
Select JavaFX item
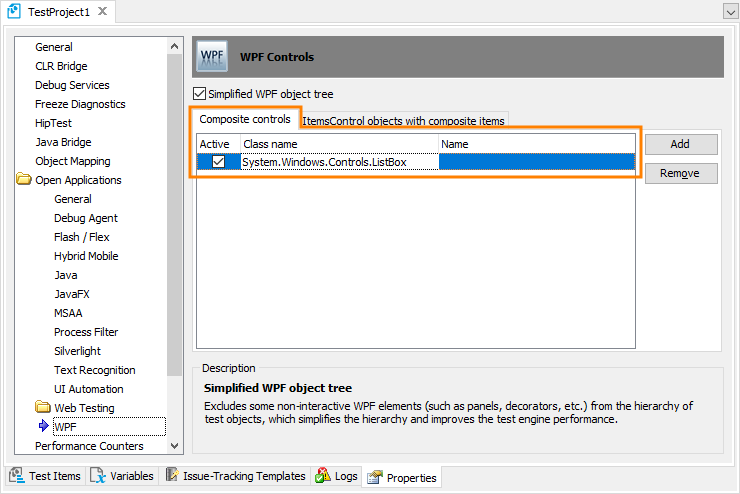tap(72, 294)
